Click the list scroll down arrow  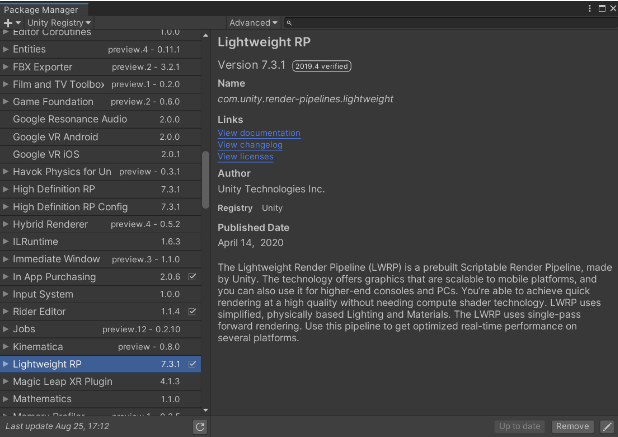click(x=205, y=410)
